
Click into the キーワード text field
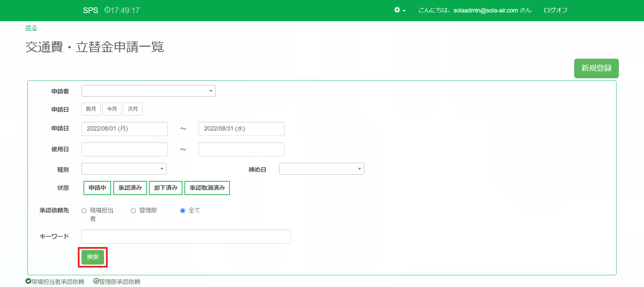click(186, 237)
